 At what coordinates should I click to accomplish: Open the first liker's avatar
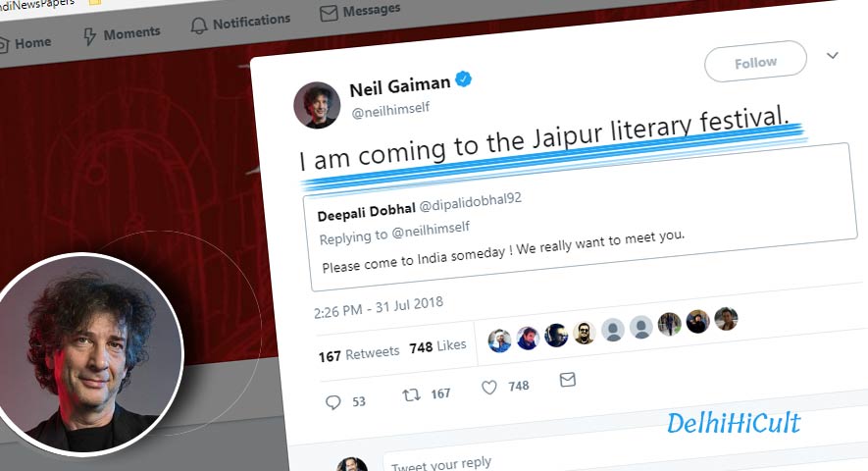point(499,340)
